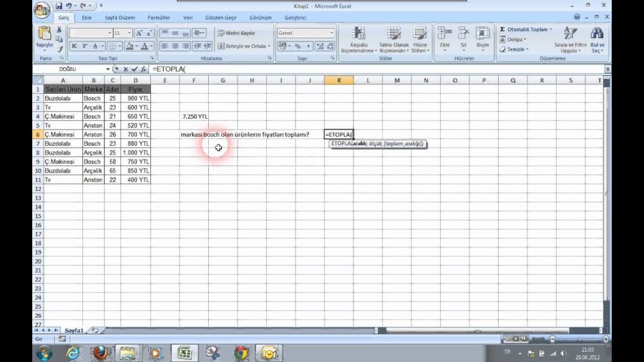
Task: Expand the Genel number format dropdown
Action: coord(331,33)
